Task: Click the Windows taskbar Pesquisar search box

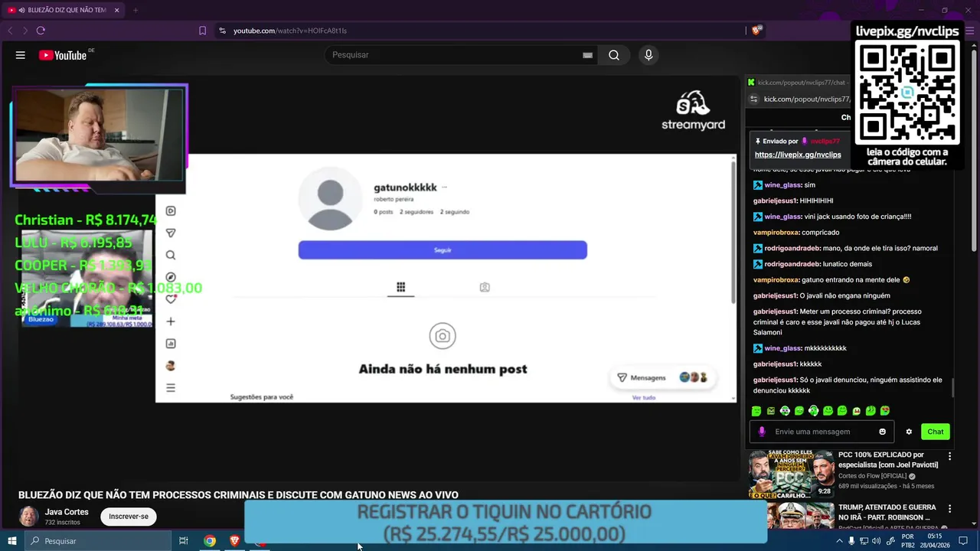Action: [x=98, y=541]
